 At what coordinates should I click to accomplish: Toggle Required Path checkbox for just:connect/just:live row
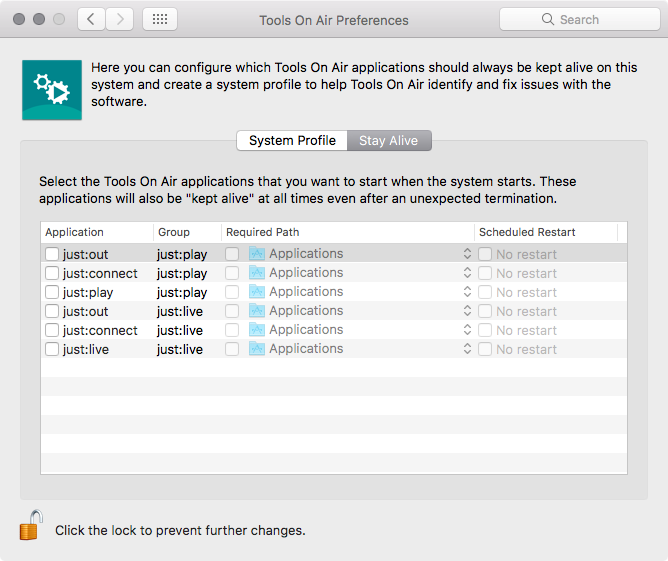[x=232, y=330]
